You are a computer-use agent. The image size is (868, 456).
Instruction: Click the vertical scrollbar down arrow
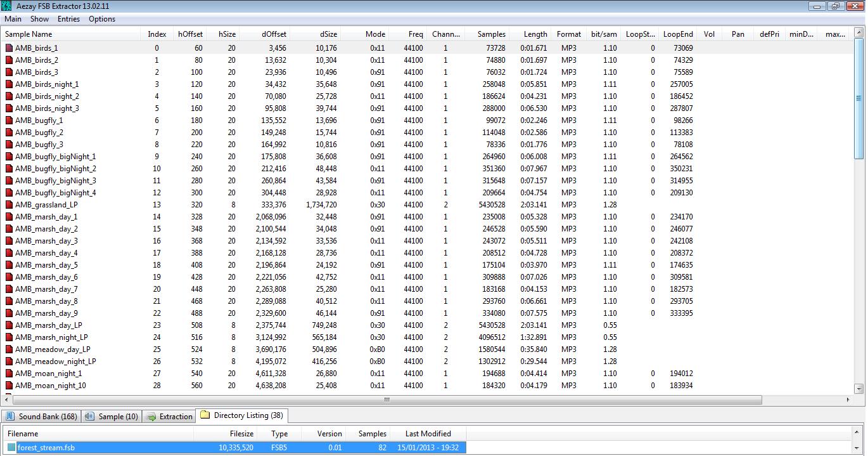tap(859, 389)
